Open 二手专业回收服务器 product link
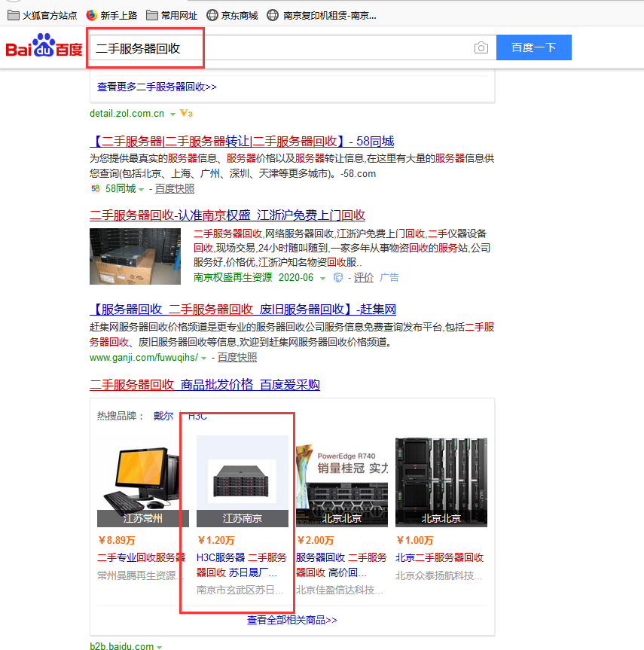This screenshot has width=644, height=650. pyautogui.click(x=141, y=557)
